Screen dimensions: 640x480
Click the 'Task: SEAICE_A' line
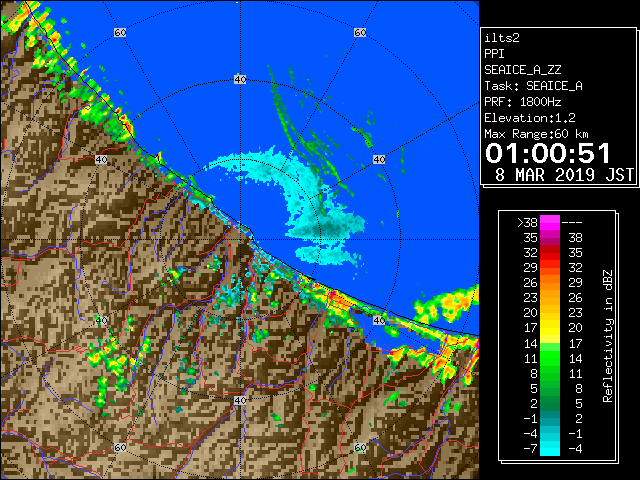(533, 86)
